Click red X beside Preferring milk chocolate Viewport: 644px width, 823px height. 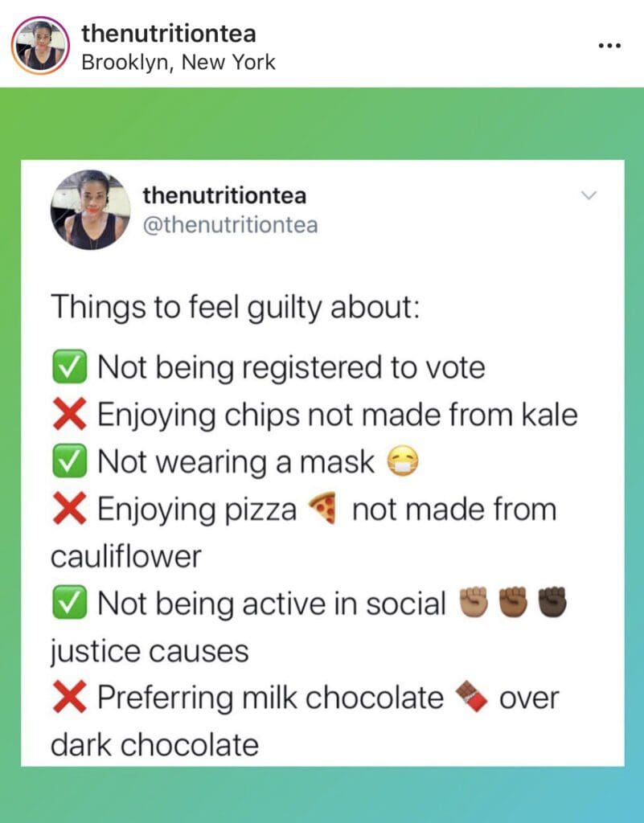[69, 698]
